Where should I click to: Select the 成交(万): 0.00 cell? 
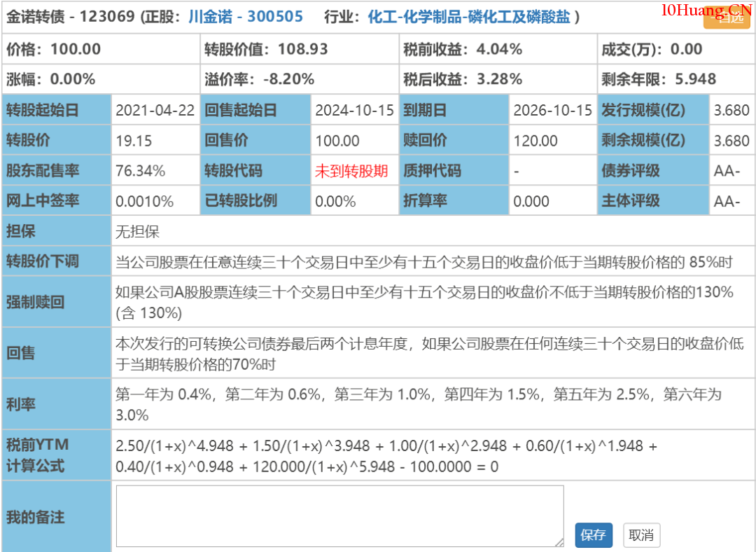coord(676,49)
